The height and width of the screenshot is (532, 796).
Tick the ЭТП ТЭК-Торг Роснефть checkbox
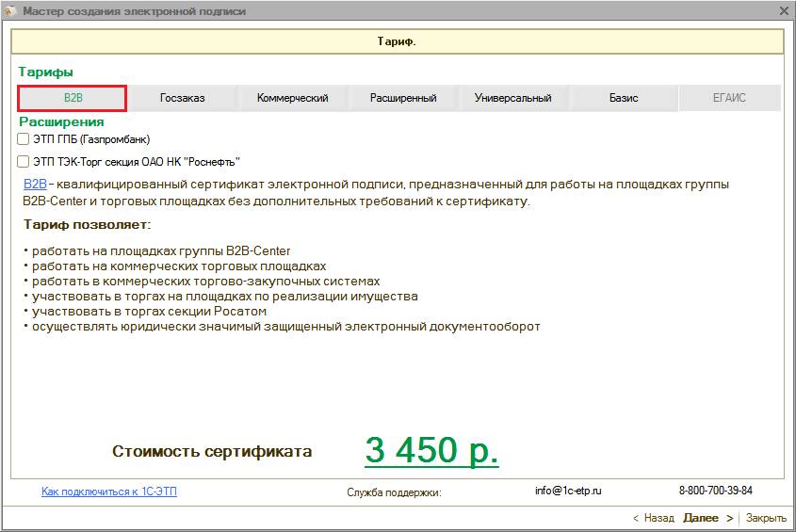23,162
